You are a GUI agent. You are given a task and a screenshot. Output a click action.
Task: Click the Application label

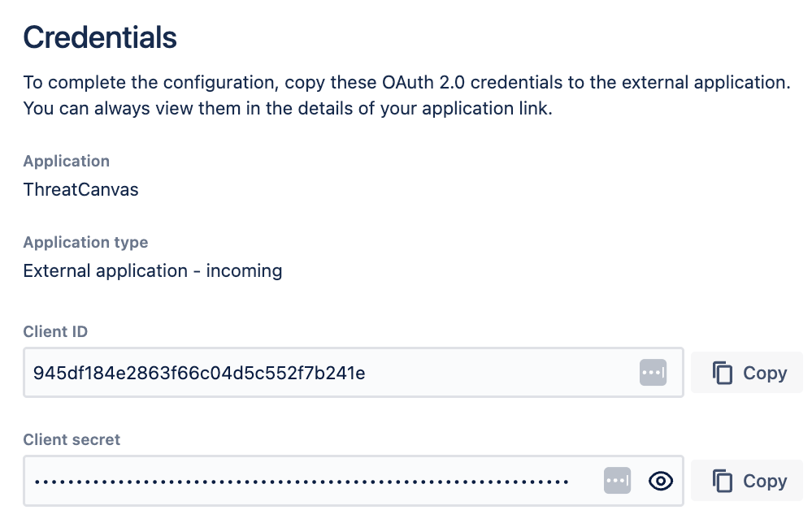tap(67, 161)
